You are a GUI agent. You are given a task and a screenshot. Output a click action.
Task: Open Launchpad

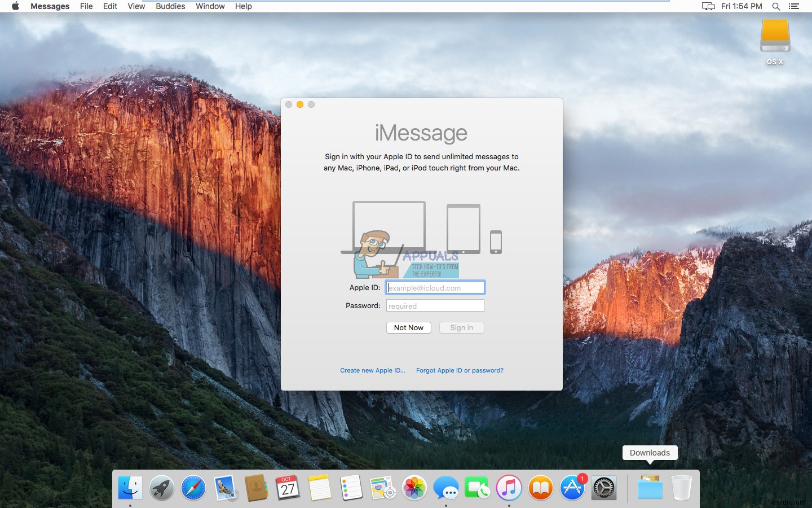pos(162,488)
